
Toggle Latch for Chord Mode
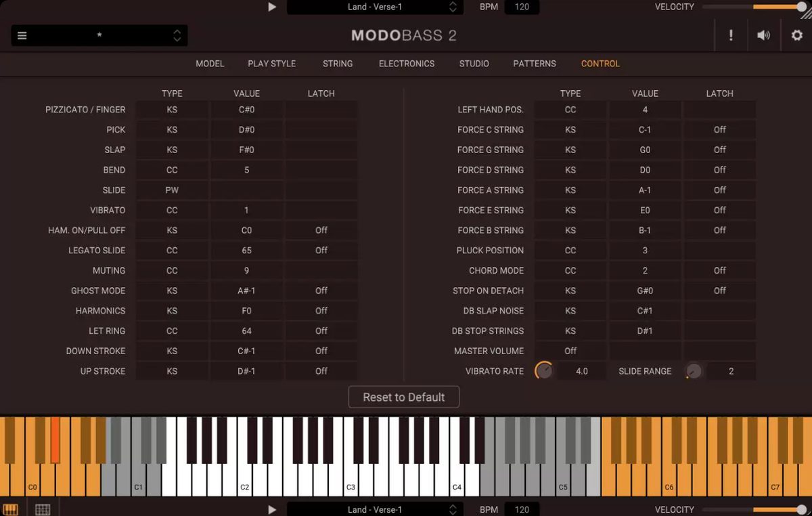(720, 270)
